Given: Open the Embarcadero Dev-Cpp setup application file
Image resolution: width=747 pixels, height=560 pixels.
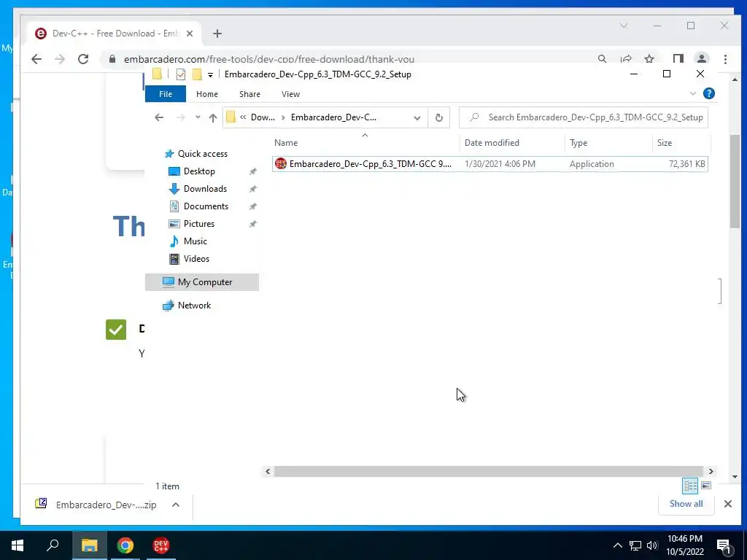Looking at the screenshot, I should coord(489,164).
